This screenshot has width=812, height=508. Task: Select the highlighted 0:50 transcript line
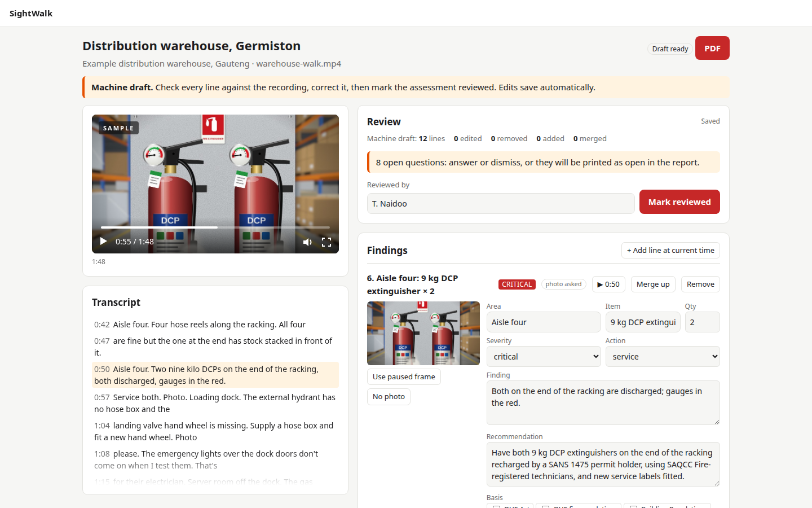coord(215,375)
